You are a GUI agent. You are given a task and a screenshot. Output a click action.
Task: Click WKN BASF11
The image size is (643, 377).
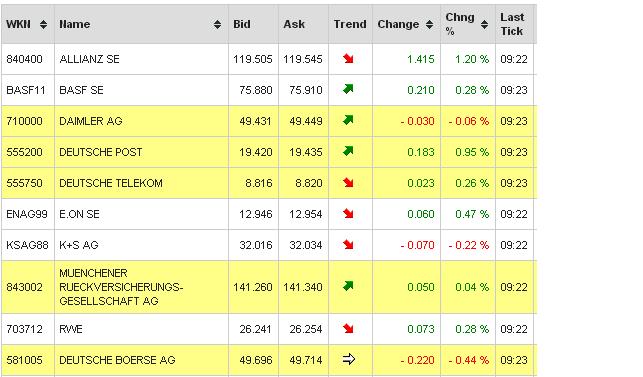click(26, 90)
